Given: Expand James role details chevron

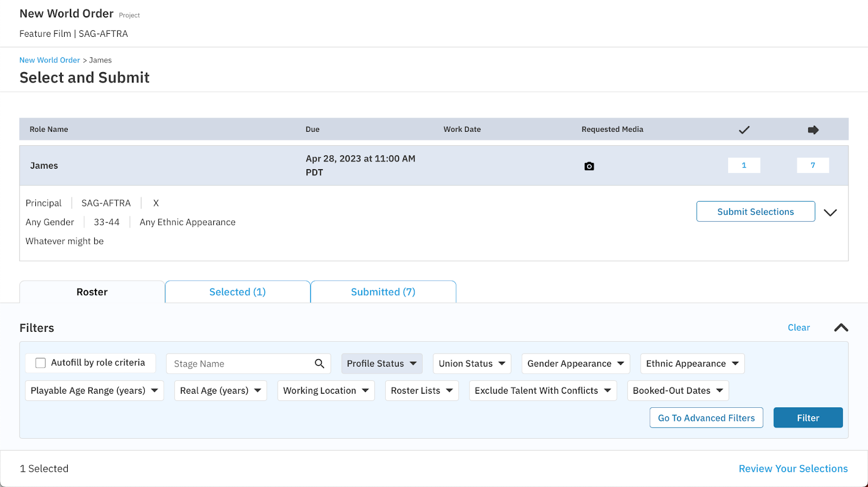Looking at the screenshot, I should (x=830, y=212).
